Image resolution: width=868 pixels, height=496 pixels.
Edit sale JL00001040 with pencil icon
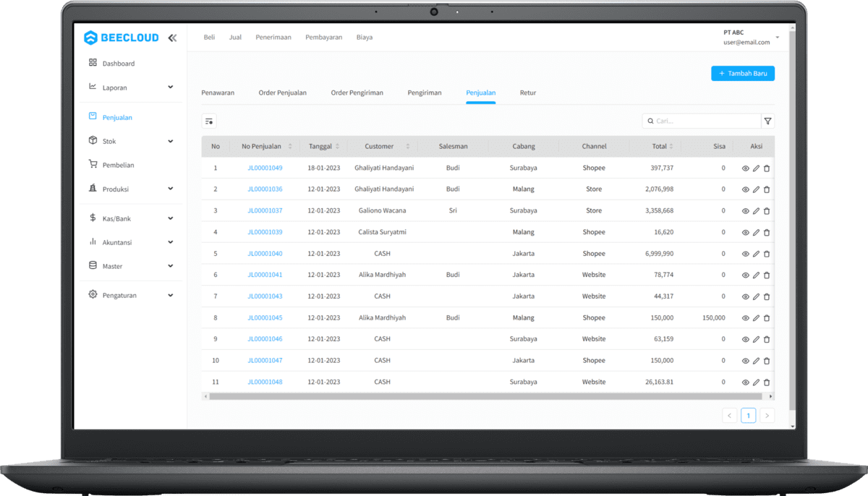(756, 254)
